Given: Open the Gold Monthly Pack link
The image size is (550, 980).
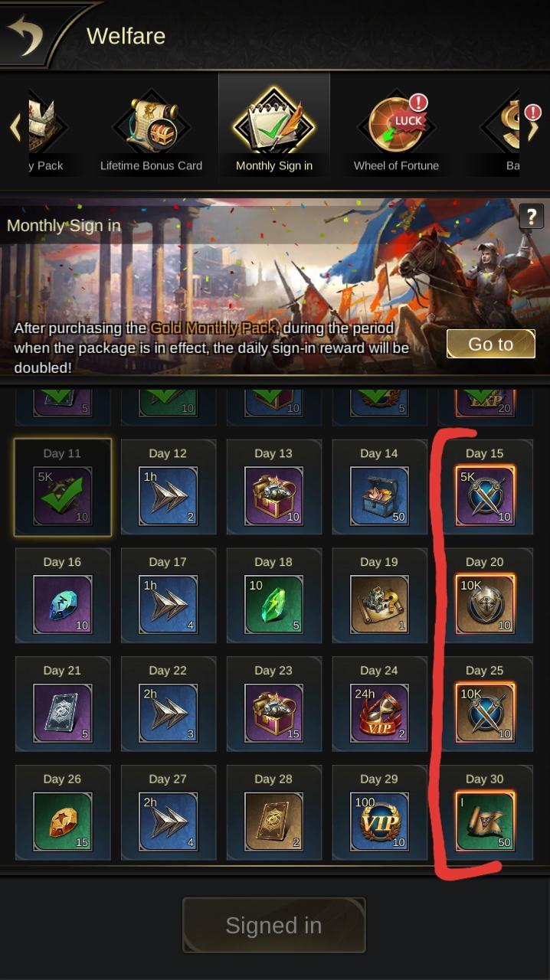Looking at the screenshot, I should (214, 328).
